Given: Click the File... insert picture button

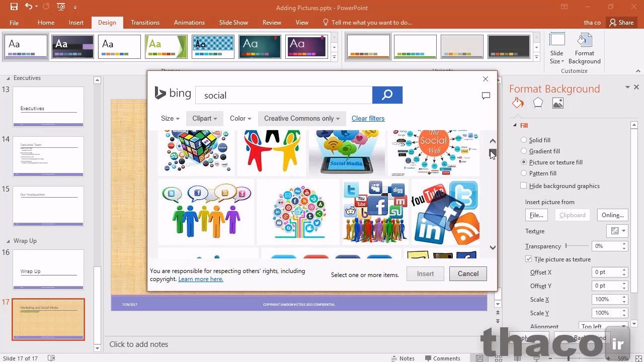Looking at the screenshot, I should pyautogui.click(x=536, y=215).
